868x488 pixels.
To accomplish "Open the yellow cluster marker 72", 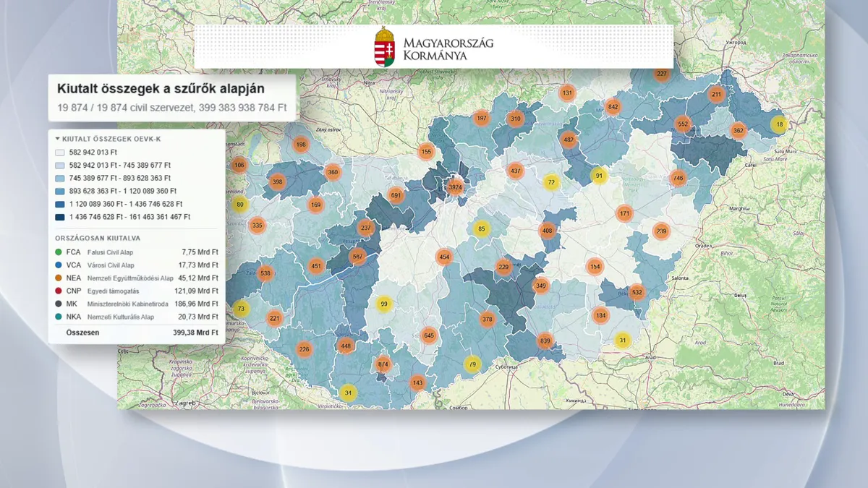I will click(x=551, y=182).
